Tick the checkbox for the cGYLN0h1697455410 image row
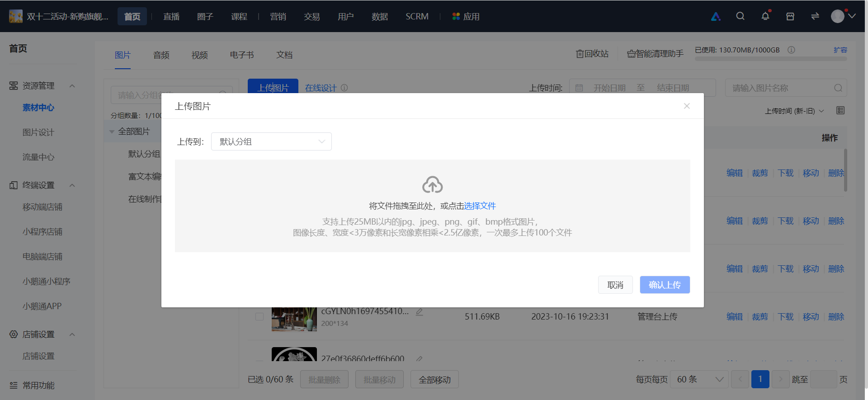The image size is (868, 400). [259, 316]
